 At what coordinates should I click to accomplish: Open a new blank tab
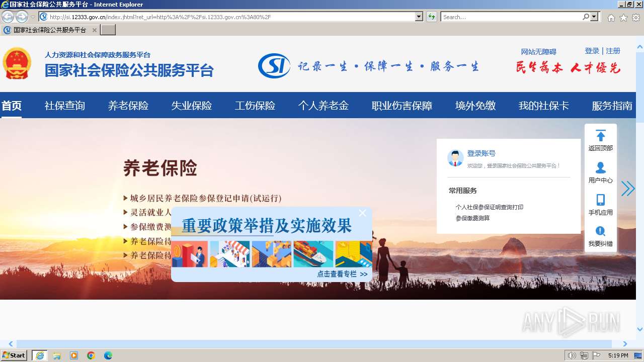[x=108, y=30]
